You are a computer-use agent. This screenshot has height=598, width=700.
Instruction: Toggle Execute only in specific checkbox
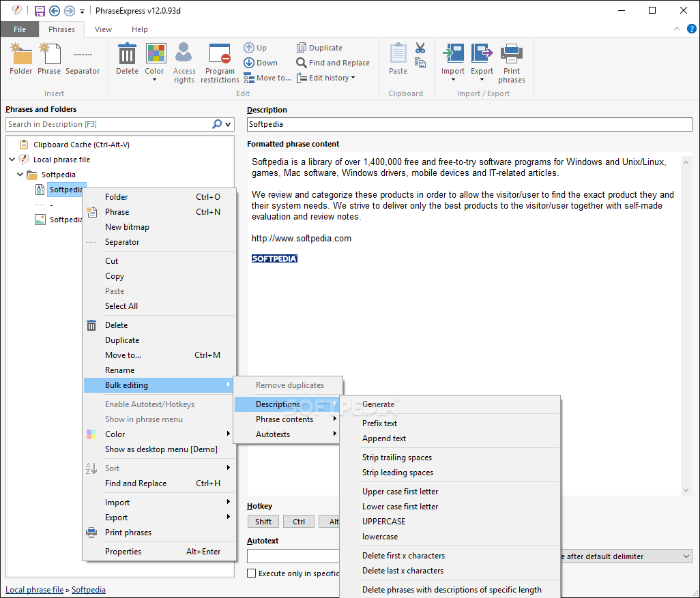(x=251, y=573)
